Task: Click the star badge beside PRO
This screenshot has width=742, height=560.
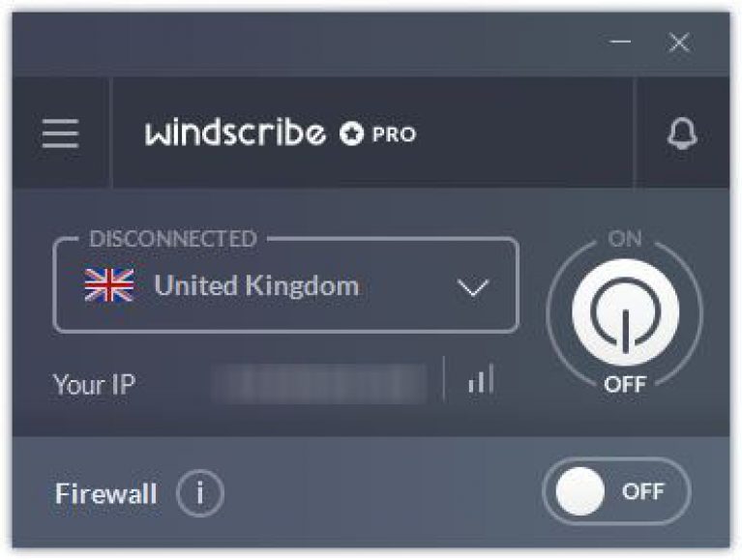Action: click(351, 133)
